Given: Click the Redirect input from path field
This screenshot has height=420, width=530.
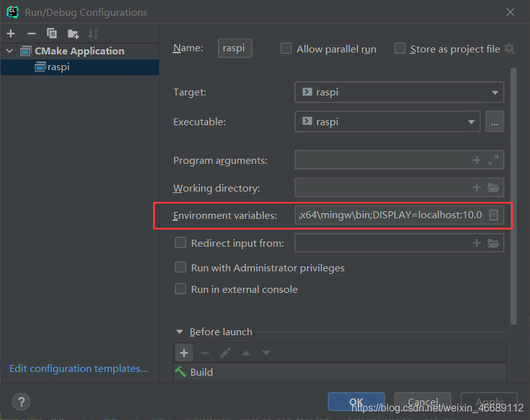Looking at the screenshot, I should point(399,243).
